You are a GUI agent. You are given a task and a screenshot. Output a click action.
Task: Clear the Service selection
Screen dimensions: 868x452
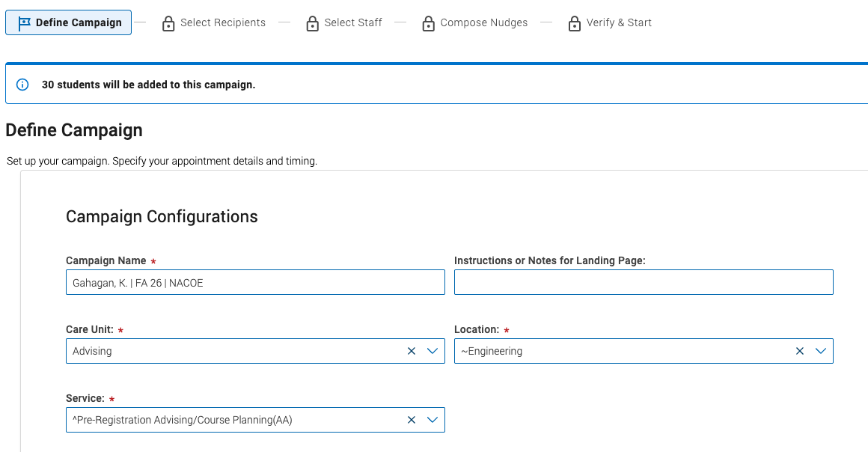[x=412, y=420]
